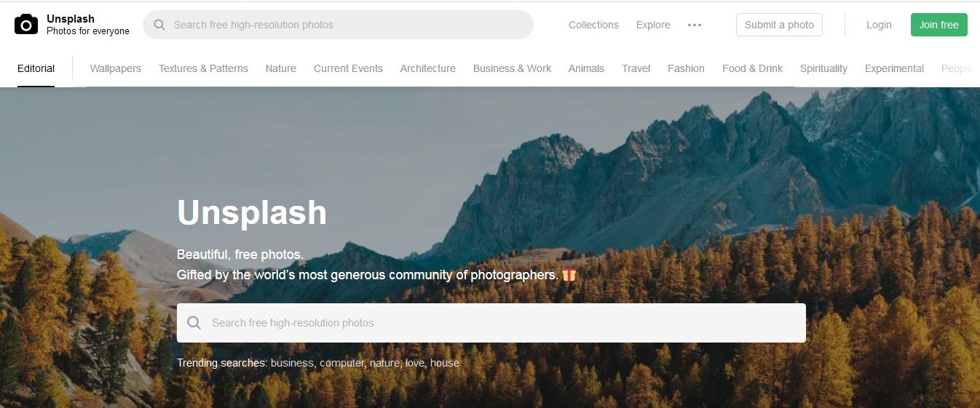This screenshot has height=408, width=980.
Task: Click the green Join free button
Action: click(939, 25)
